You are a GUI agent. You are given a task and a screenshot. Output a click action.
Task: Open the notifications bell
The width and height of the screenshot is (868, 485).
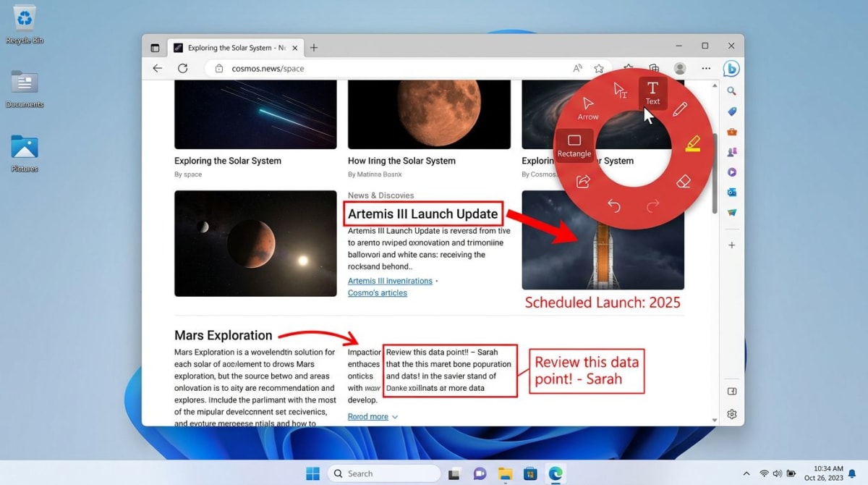(x=852, y=473)
